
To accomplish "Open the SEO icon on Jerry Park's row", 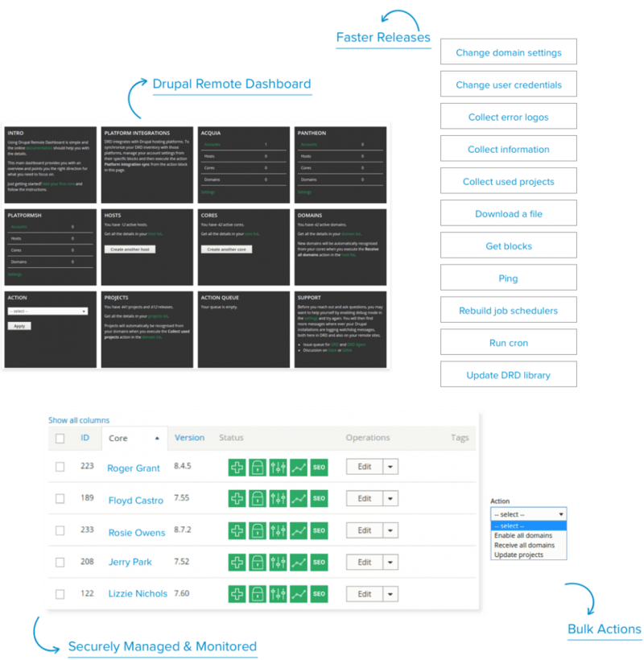I will point(317,562).
